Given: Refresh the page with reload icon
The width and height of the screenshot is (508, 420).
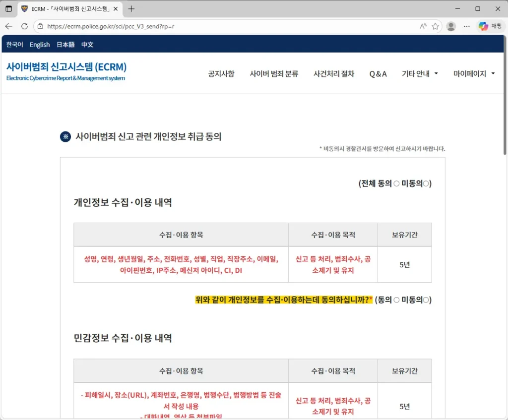Looking at the screenshot, I should (24, 26).
